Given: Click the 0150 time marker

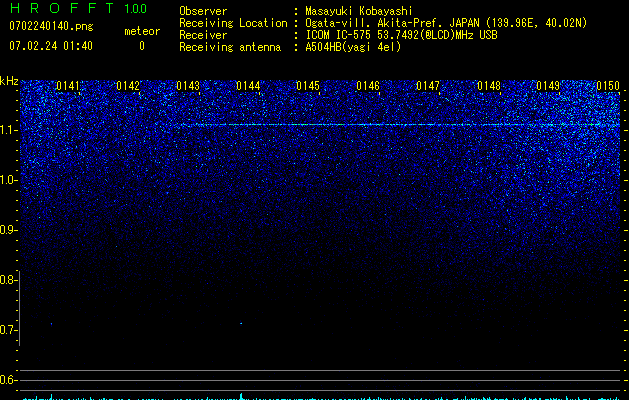Looking at the screenshot, I should tap(608, 86).
